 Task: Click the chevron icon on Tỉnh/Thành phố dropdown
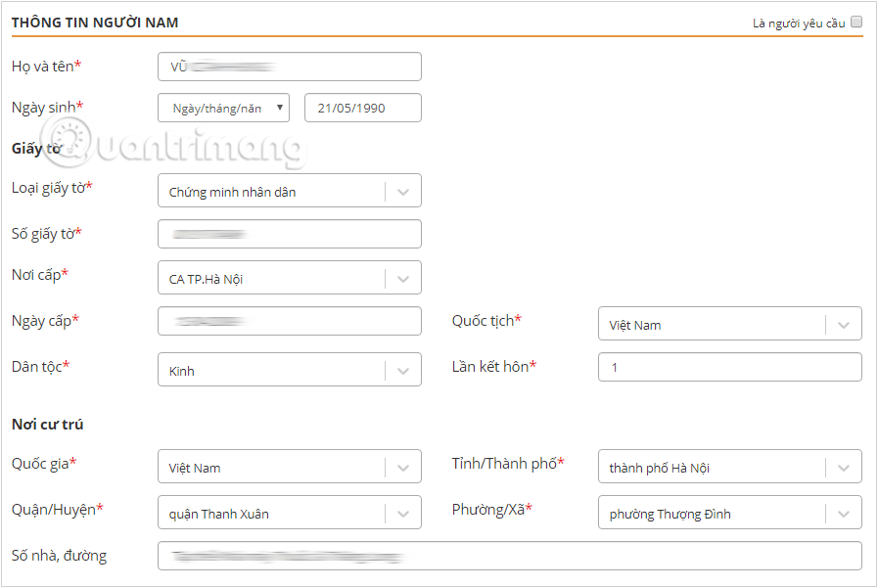pyautogui.click(x=843, y=467)
